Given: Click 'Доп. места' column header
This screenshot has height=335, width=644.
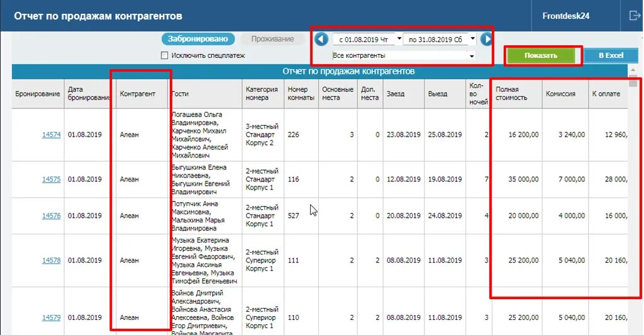Looking at the screenshot, I should [370, 94].
